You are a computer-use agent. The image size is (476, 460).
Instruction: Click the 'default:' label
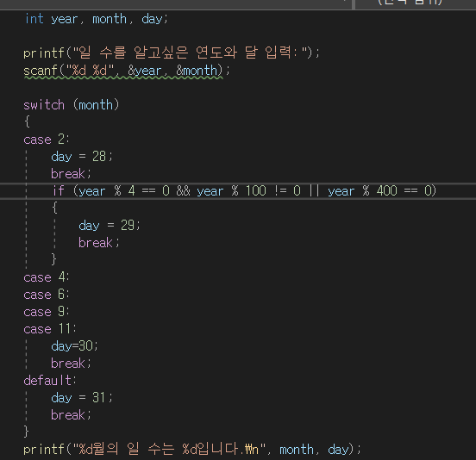coord(50,380)
